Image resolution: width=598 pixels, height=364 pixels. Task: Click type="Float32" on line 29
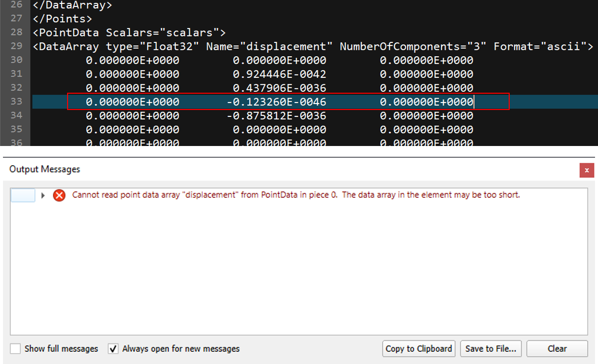(x=152, y=47)
